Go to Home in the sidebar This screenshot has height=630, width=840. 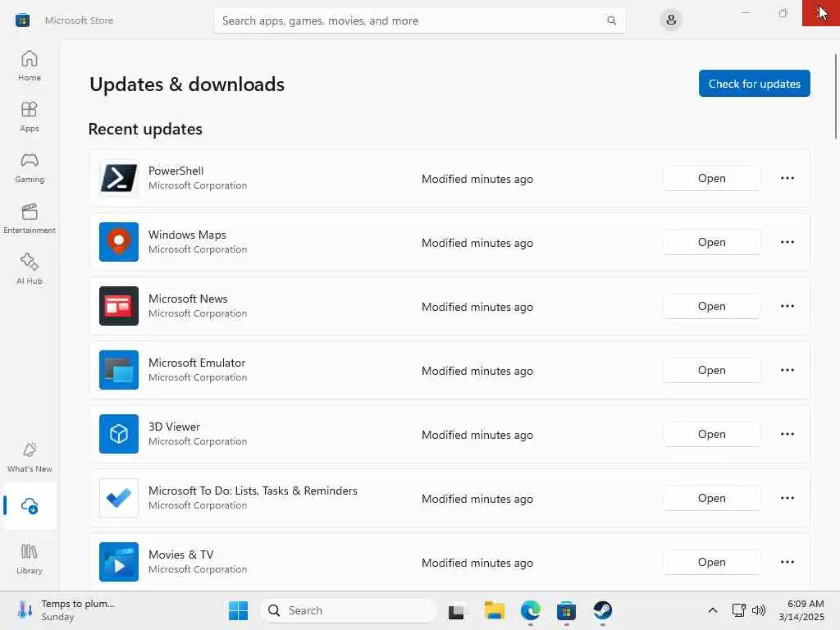click(x=30, y=66)
